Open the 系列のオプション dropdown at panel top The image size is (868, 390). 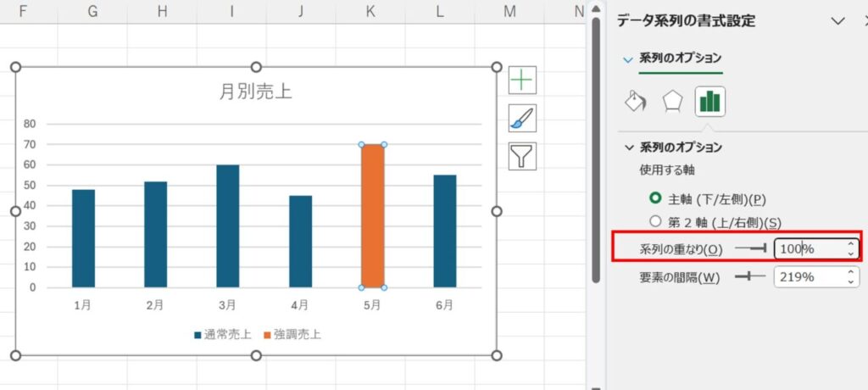pos(628,58)
